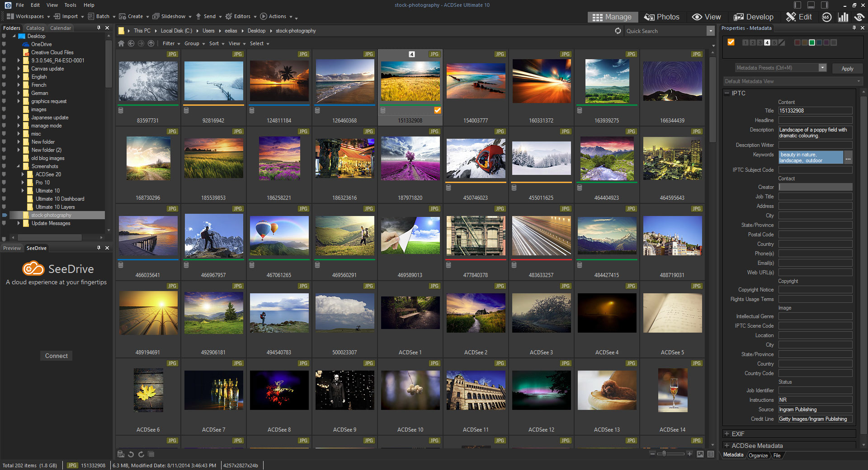The height and width of the screenshot is (470, 868).
Task: Navigate up one folder level
Action: coord(151,43)
